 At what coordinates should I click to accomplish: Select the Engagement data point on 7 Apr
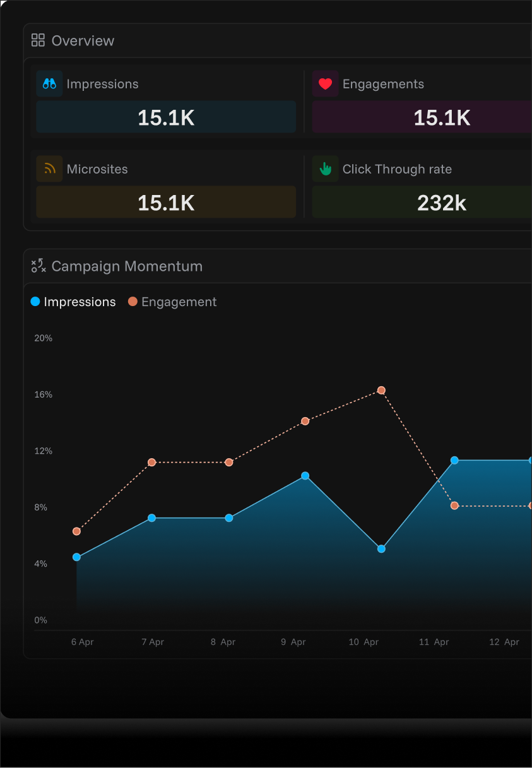151,463
